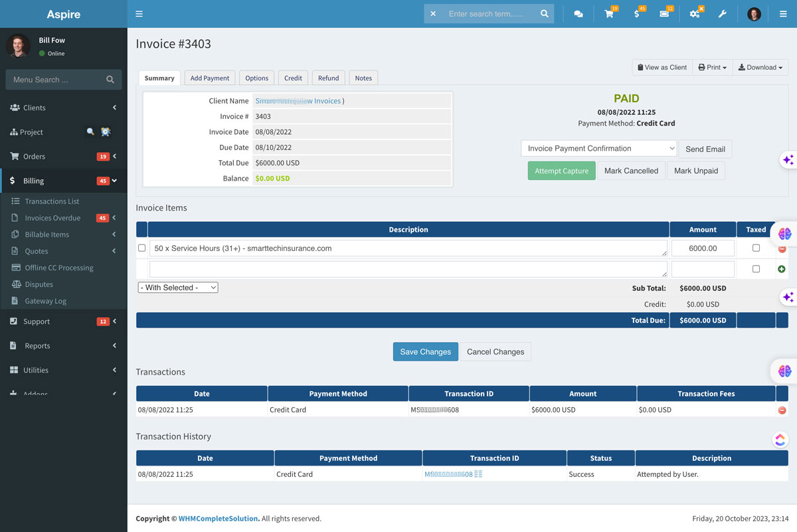Open Disputes in Billing menu
797x532 pixels.
39,284
